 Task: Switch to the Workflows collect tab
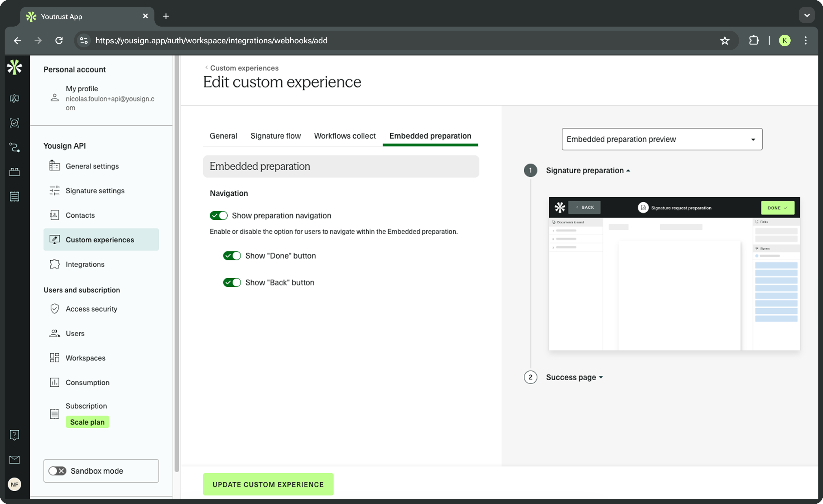(345, 136)
